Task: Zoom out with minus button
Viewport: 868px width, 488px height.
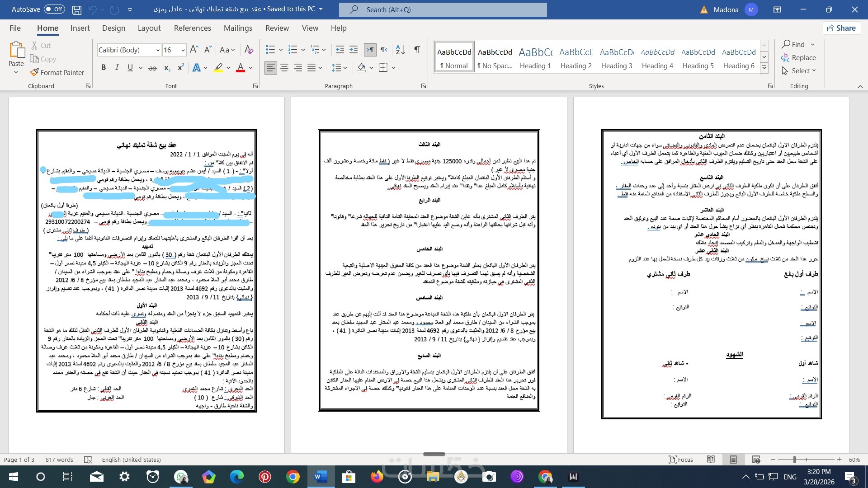Action: pos(773,460)
